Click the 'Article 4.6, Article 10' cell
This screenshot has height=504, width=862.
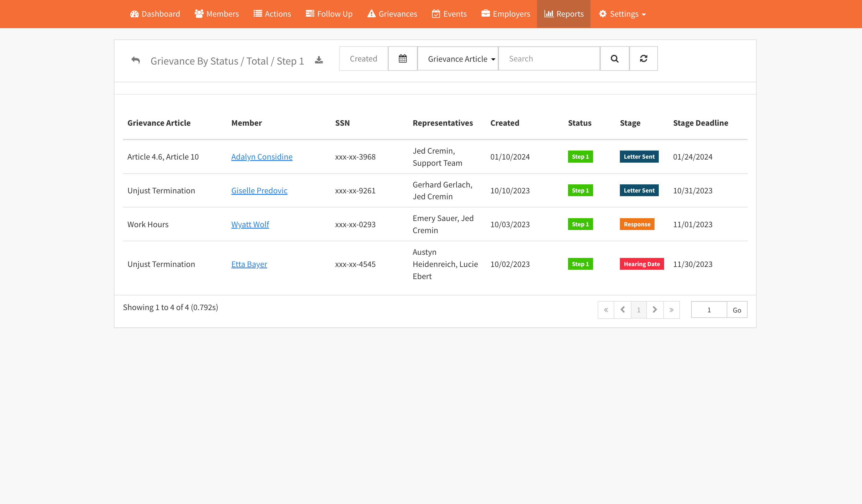(x=163, y=157)
